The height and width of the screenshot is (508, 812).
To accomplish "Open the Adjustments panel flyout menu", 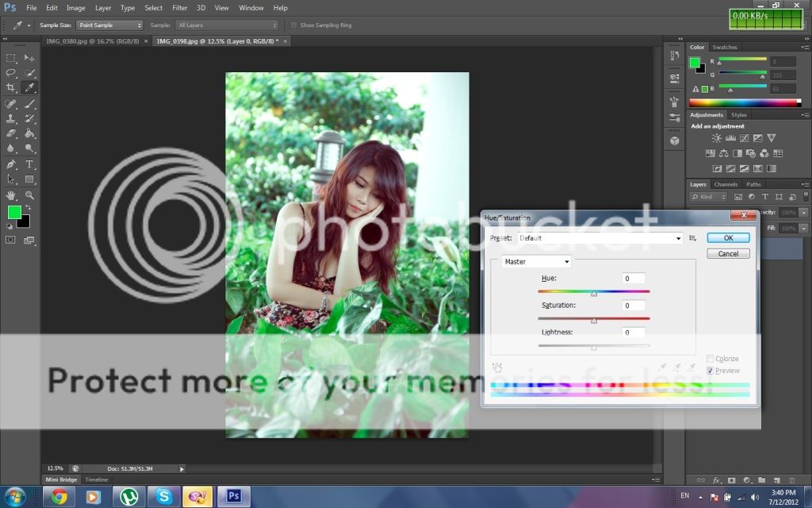I will tap(805, 115).
